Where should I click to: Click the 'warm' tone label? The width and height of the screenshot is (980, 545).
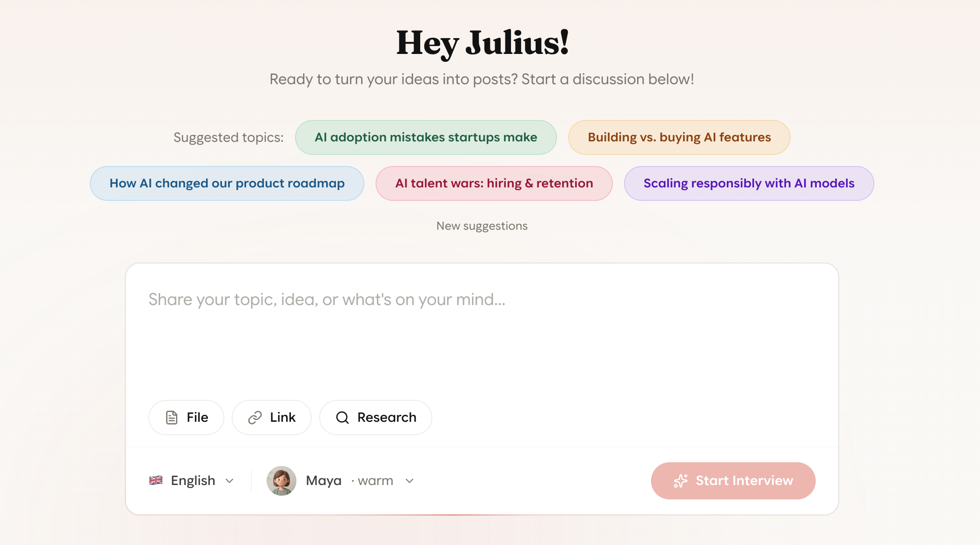[375, 481]
